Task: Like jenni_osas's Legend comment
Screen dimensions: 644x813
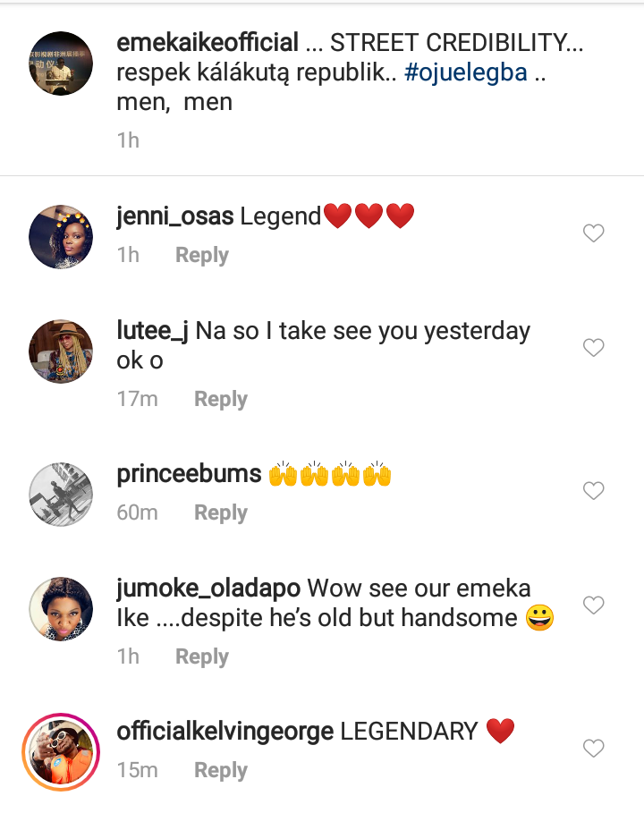Action: coord(594,233)
